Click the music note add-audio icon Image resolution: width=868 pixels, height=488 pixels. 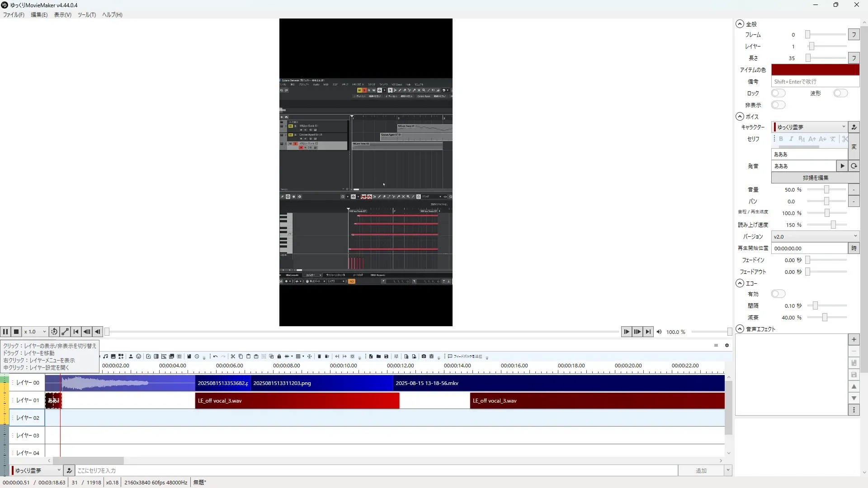click(x=105, y=357)
